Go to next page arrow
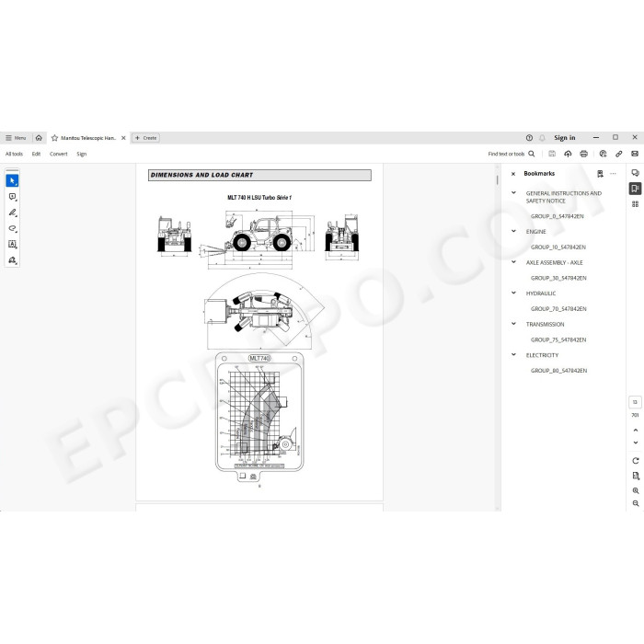The height and width of the screenshot is (644, 644). (x=636, y=443)
